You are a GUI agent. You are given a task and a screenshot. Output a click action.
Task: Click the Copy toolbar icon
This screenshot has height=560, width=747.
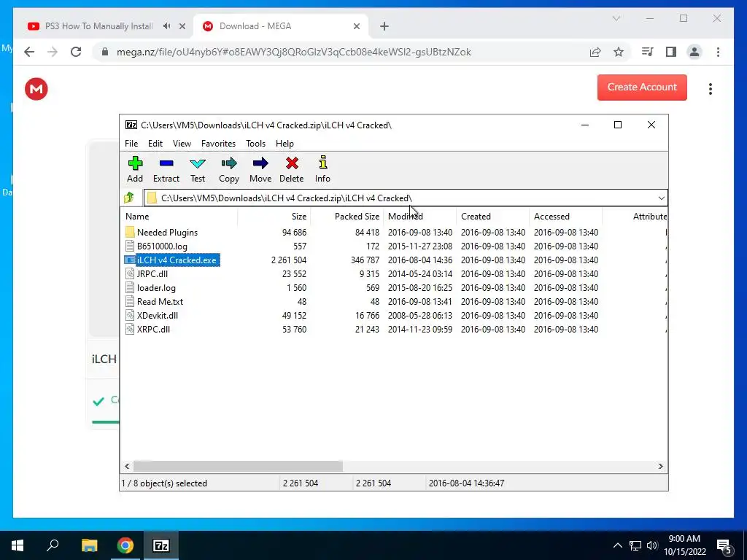(228, 169)
